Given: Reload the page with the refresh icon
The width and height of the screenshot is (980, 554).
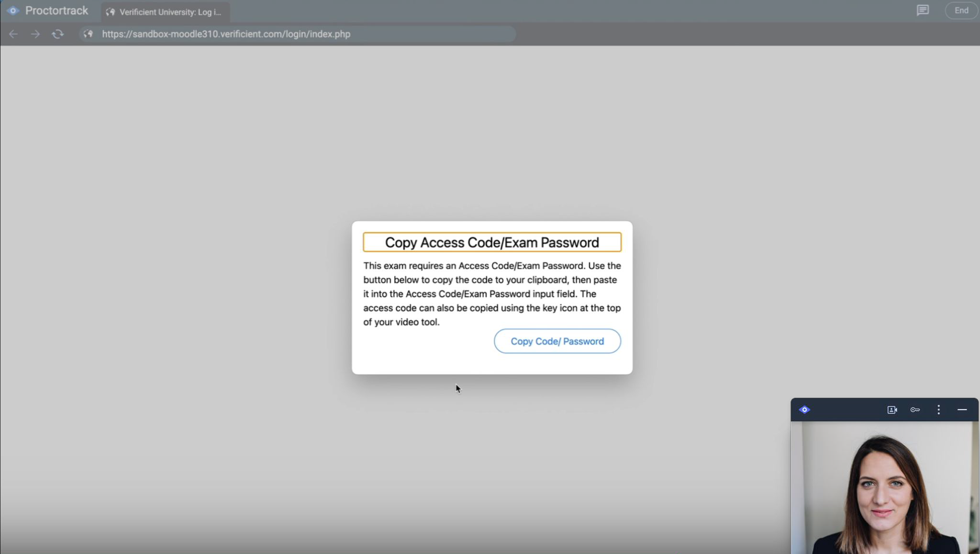Looking at the screenshot, I should [x=57, y=34].
